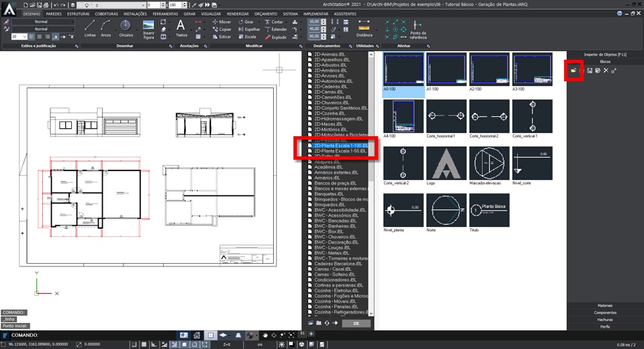The image size is (644, 349).
Task: Open the ORÇAMENTO ribbon tab
Action: point(266,14)
